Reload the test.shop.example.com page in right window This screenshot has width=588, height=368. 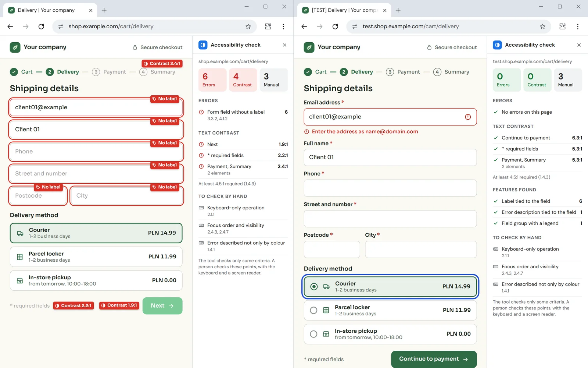click(335, 26)
